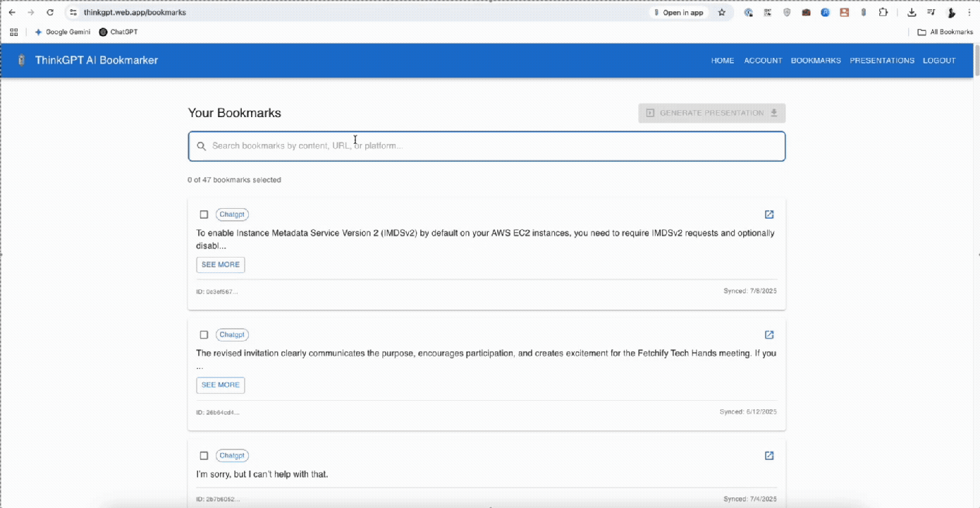
Task: Click the "Your Bookmarks" heading
Action: coord(235,113)
